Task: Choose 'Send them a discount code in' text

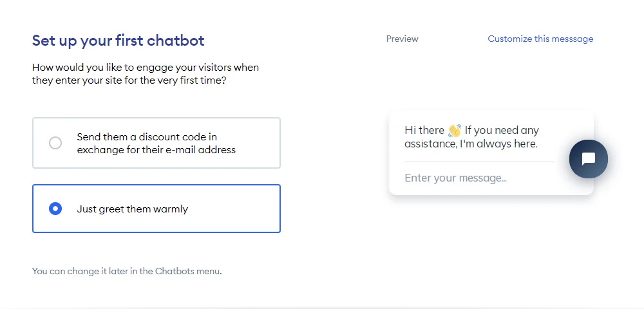Action: point(147,136)
